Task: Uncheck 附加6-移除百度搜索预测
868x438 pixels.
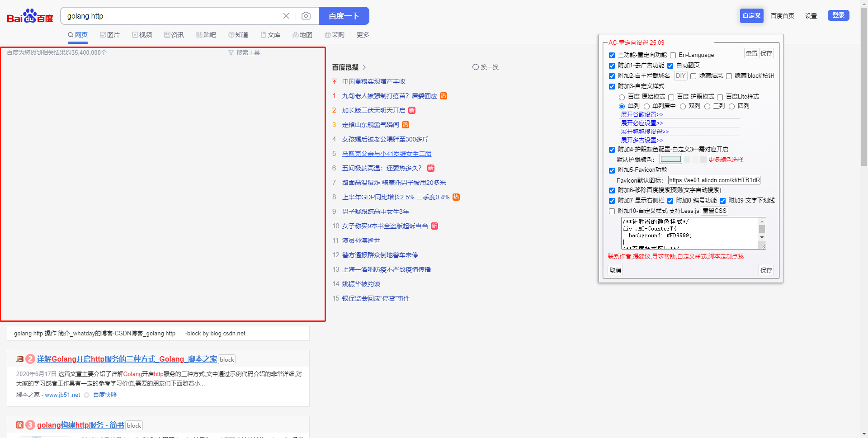Action: [x=612, y=190]
